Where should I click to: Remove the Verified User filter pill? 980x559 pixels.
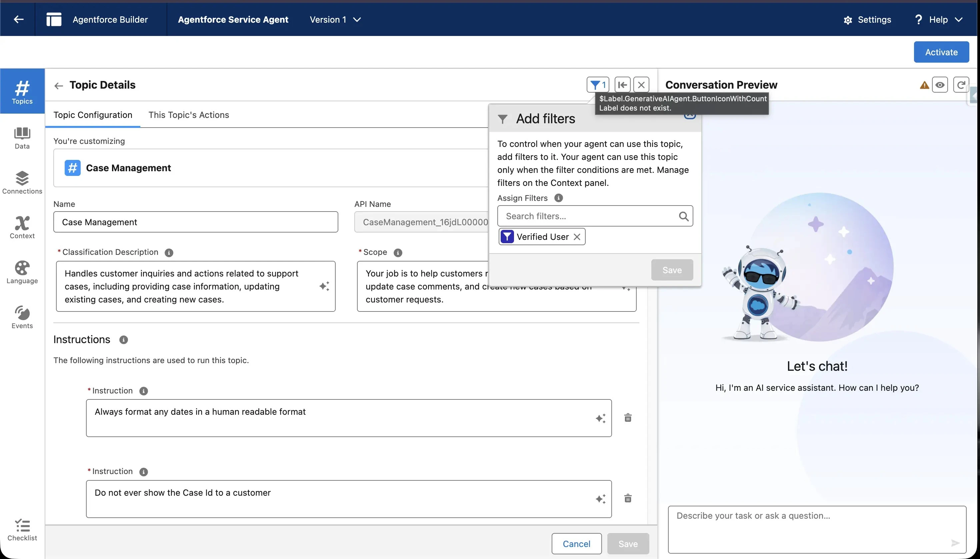click(x=577, y=237)
